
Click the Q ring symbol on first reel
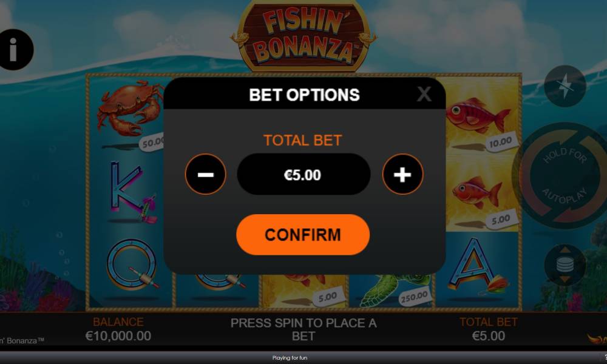click(x=132, y=265)
